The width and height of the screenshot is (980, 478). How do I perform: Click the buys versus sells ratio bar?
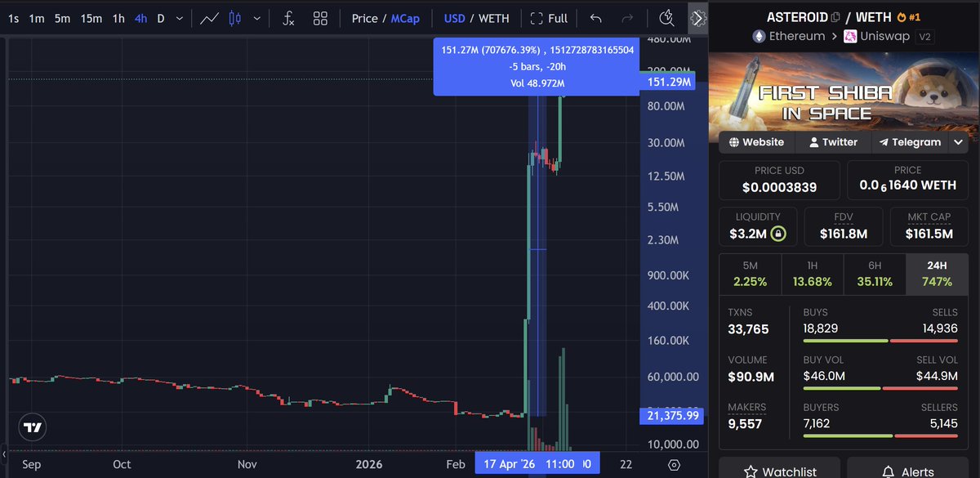880,340
